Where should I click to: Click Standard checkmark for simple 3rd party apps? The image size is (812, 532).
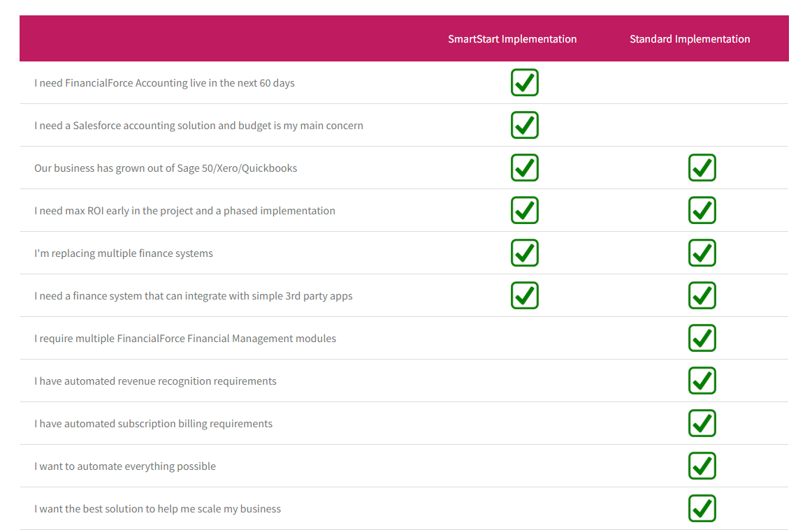702,295
